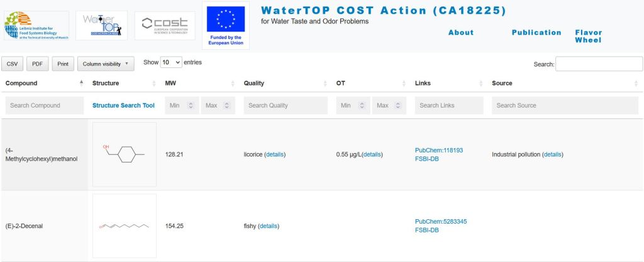Click the Leibniz Institute logo

(x=35, y=25)
